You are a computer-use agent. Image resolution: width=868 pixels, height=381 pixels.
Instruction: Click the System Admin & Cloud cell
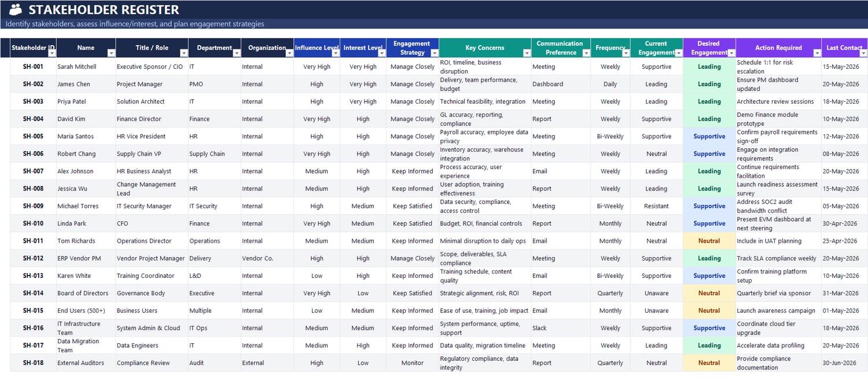(x=152, y=328)
